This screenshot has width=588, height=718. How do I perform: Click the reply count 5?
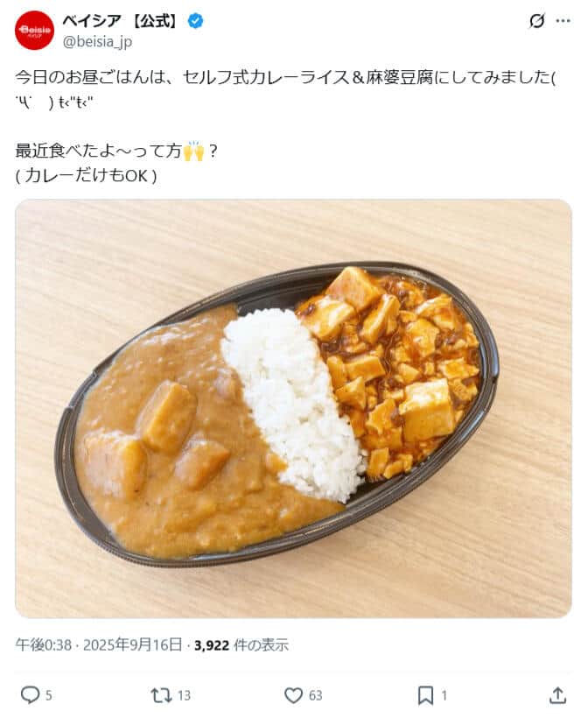click(48, 695)
